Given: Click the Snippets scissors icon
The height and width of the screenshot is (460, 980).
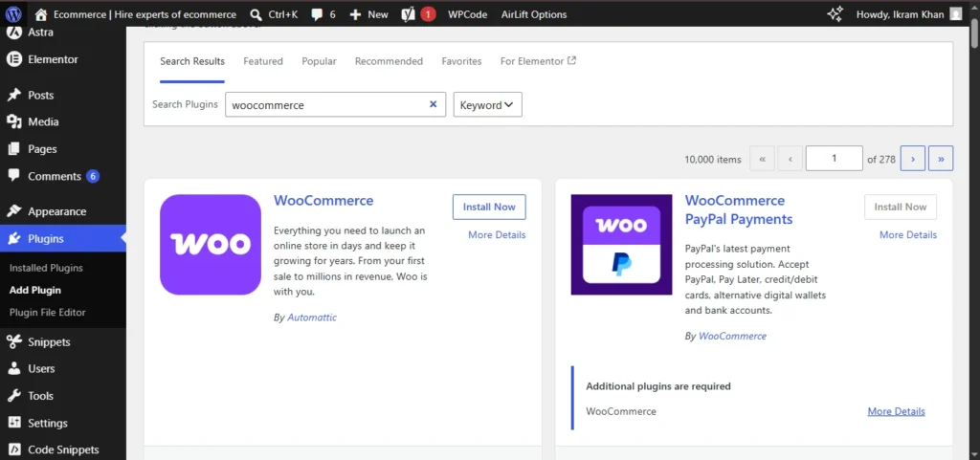Looking at the screenshot, I should coord(13,342).
